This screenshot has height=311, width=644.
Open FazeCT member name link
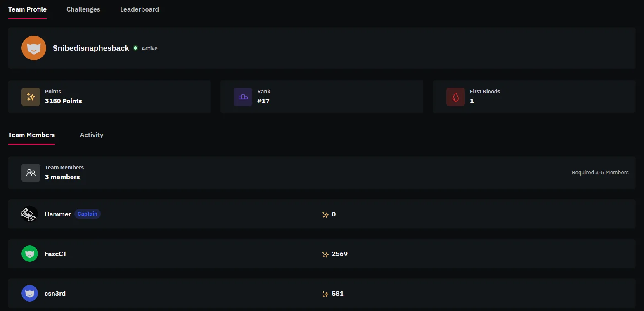tap(56, 254)
